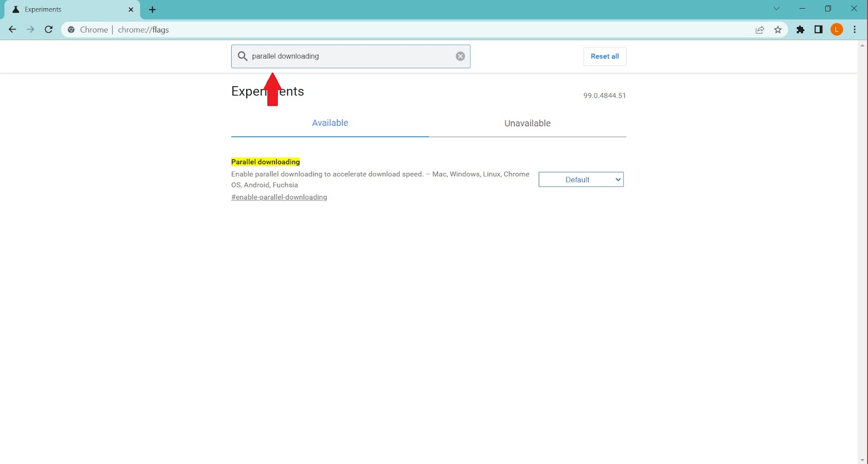Click the page scrollbar up arrow

point(863,45)
